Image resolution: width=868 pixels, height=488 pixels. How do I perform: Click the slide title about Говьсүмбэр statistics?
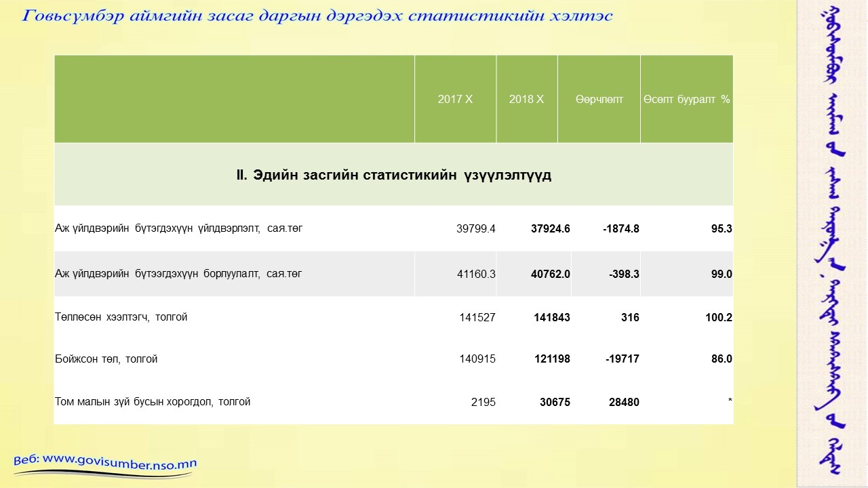click(317, 16)
